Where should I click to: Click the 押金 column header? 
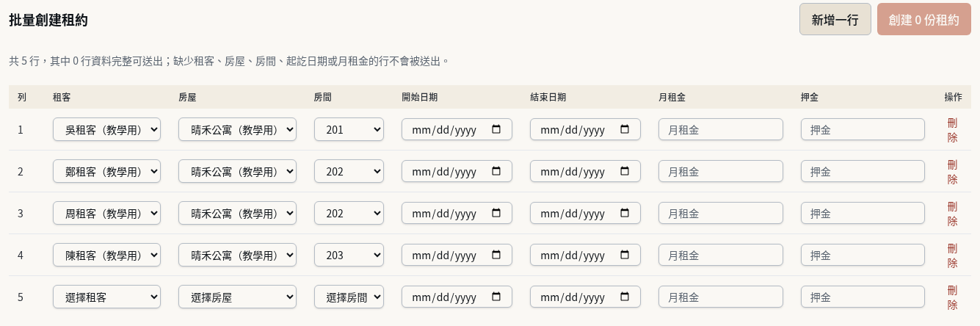[x=810, y=97]
